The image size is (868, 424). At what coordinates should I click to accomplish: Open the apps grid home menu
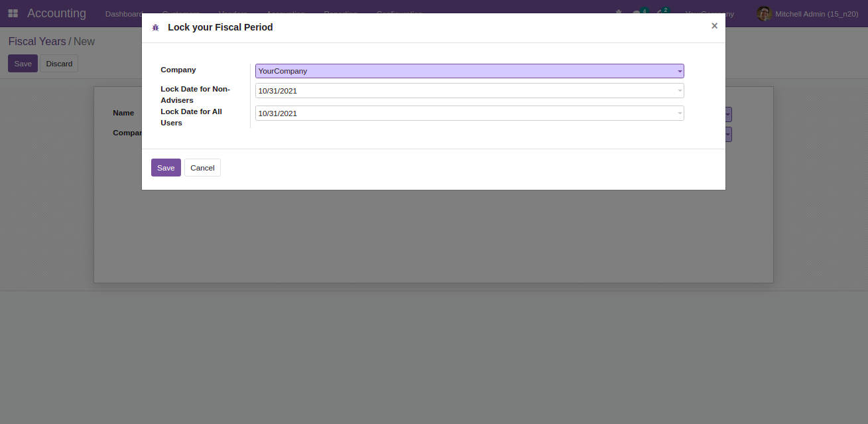13,13
